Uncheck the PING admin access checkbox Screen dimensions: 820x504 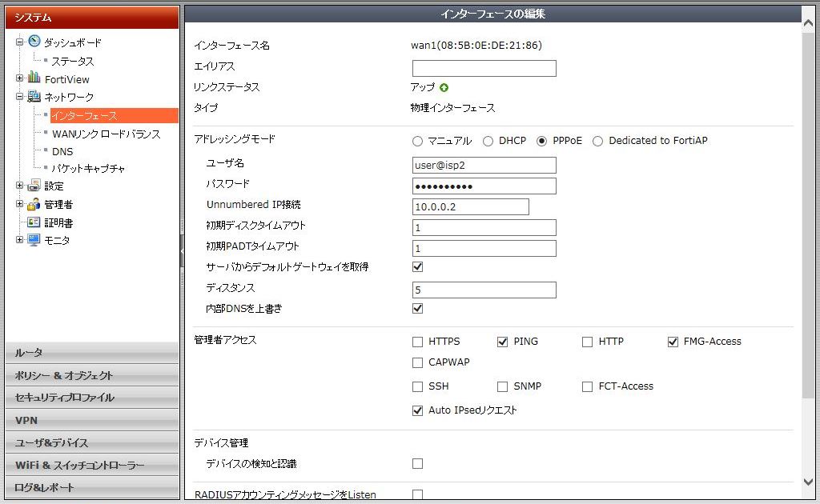click(502, 342)
